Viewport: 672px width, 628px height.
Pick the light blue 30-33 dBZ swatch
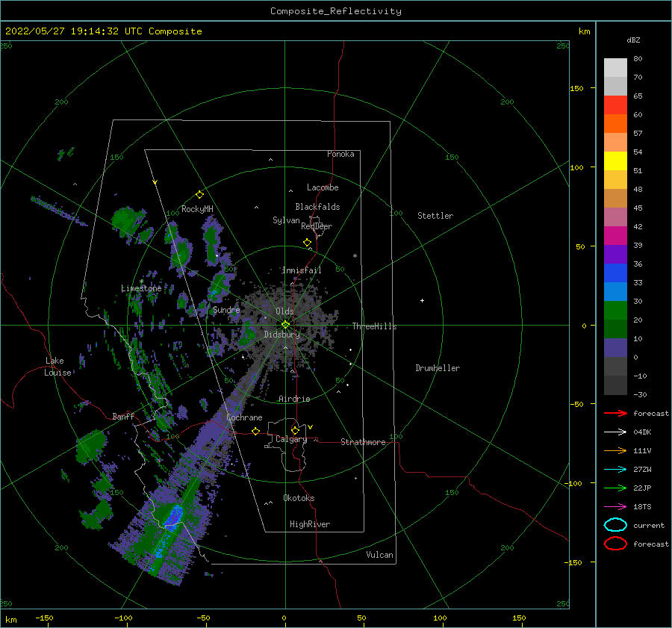(x=615, y=292)
